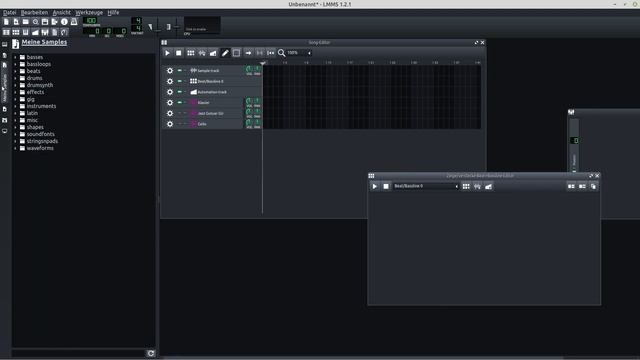This screenshot has width=640, height=360.
Task: Expand the soundfonts folder
Action: coord(16,134)
